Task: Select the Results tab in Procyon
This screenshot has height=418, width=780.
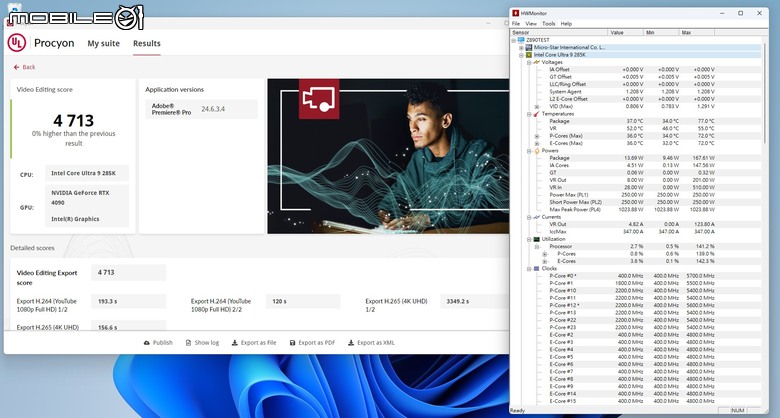Action: [x=147, y=43]
